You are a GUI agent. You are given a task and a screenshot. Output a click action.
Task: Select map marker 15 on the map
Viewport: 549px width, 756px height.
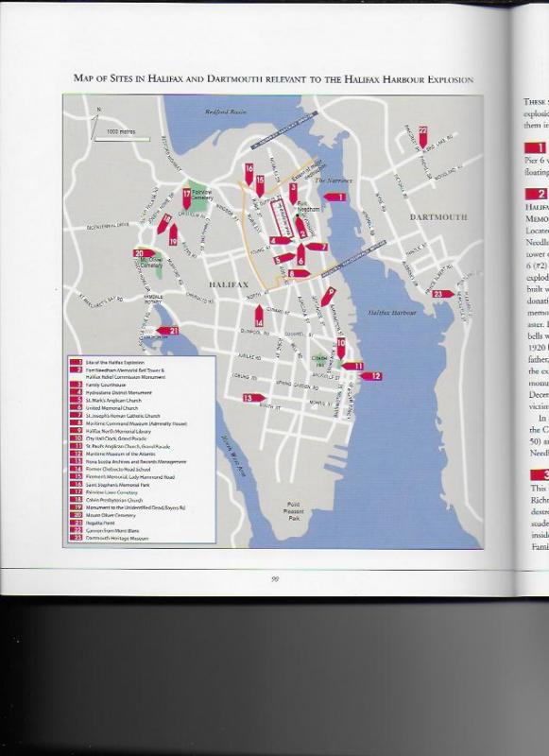coord(260,186)
